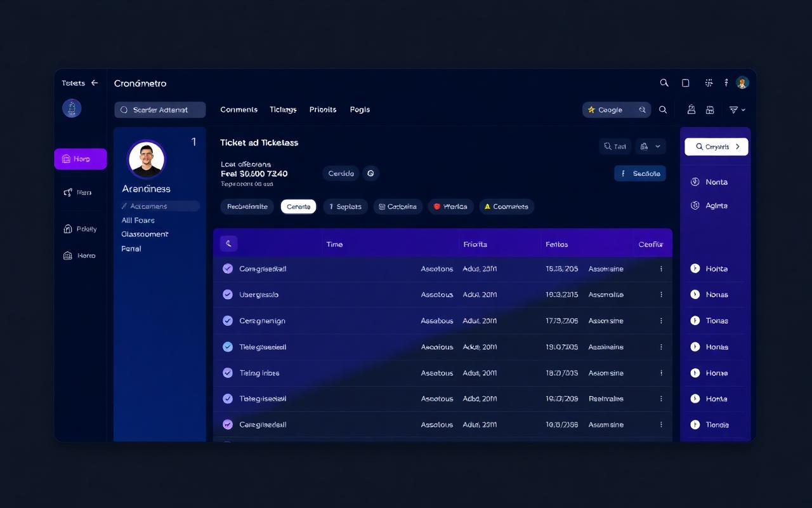Open the bell notification icon
Image resolution: width=812 pixels, height=508 pixels.
tap(691, 110)
